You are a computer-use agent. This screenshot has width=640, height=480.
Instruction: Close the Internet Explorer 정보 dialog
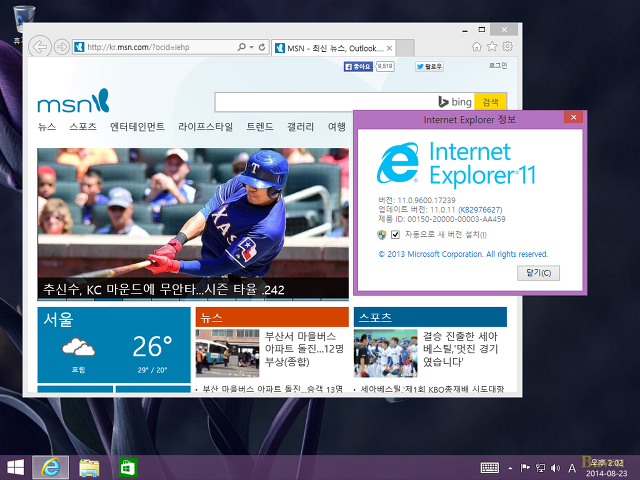[x=573, y=118]
